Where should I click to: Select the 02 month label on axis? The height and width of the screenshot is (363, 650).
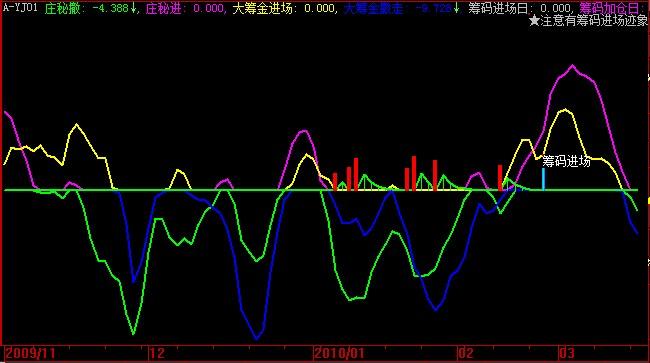465,353
